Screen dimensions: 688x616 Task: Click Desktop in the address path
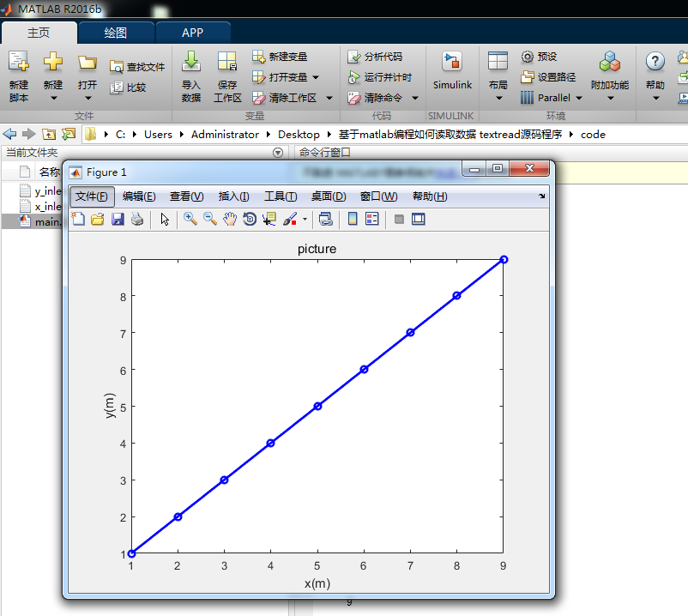coord(299,134)
